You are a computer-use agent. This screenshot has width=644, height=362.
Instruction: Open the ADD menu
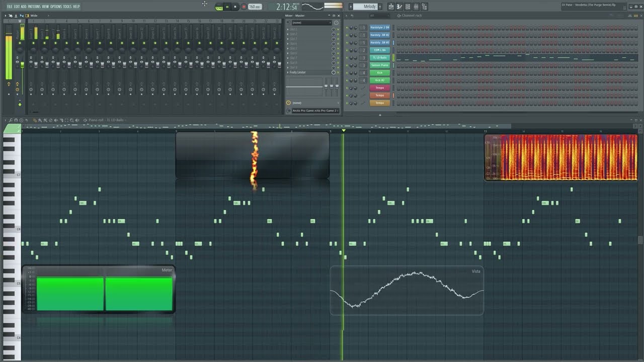24,7
